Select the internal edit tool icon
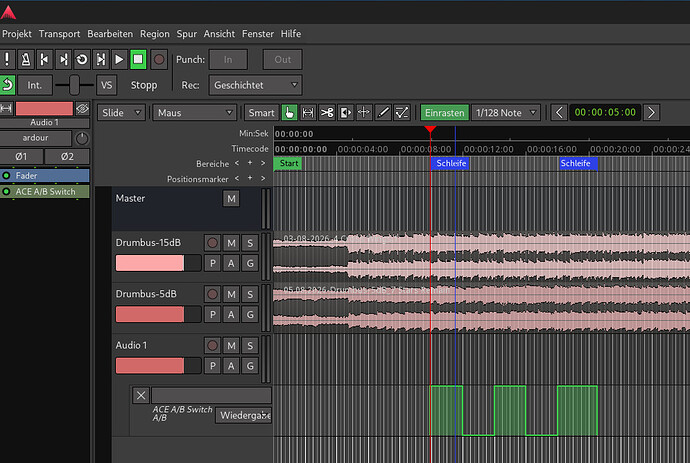 pyautogui.click(x=402, y=113)
